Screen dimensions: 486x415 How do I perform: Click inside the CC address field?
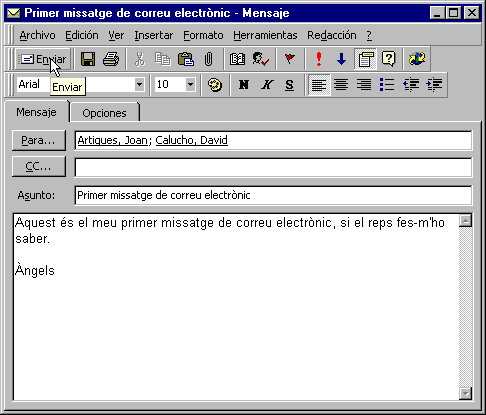point(273,167)
